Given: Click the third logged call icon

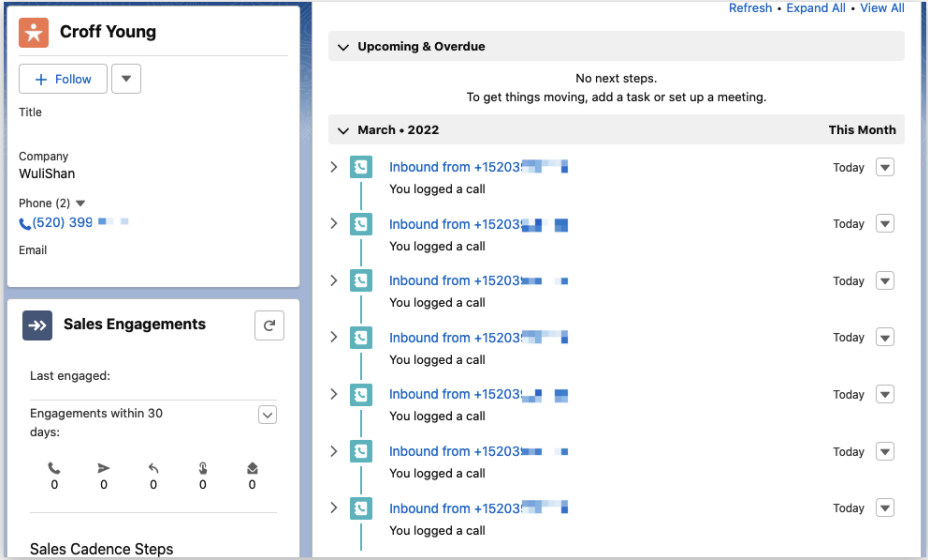Looking at the screenshot, I should pyautogui.click(x=361, y=281).
